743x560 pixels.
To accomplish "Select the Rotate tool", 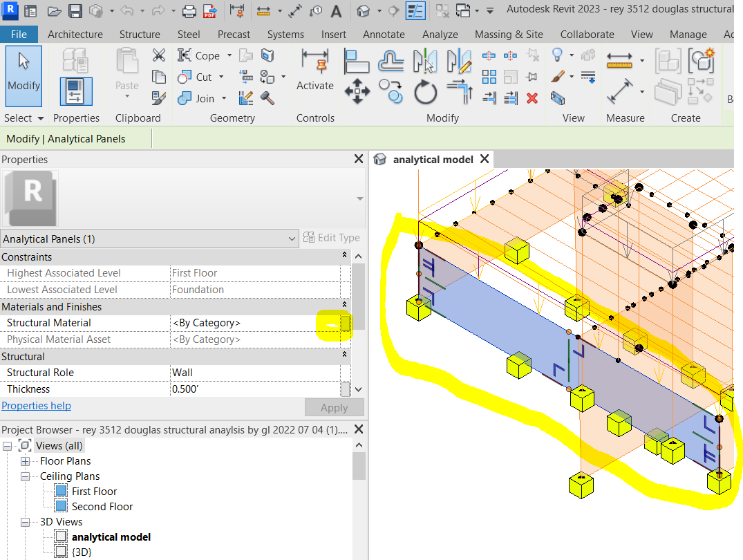I will coord(425,92).
